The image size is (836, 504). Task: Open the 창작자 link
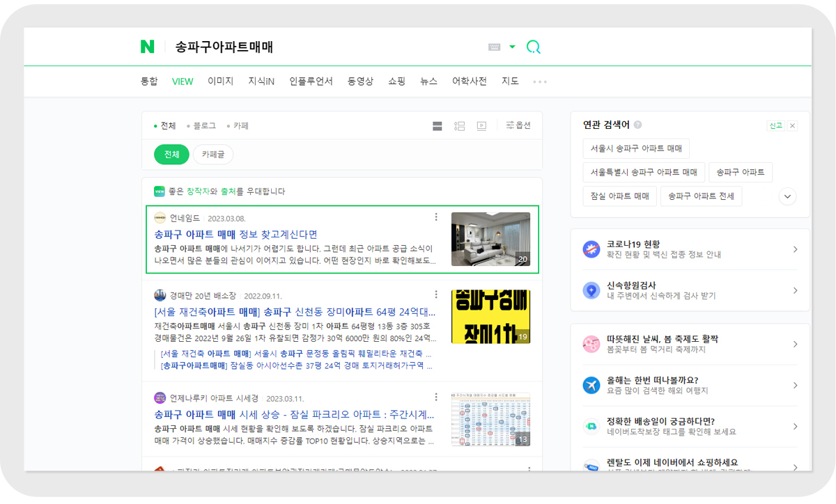click(x=198, y=191)
